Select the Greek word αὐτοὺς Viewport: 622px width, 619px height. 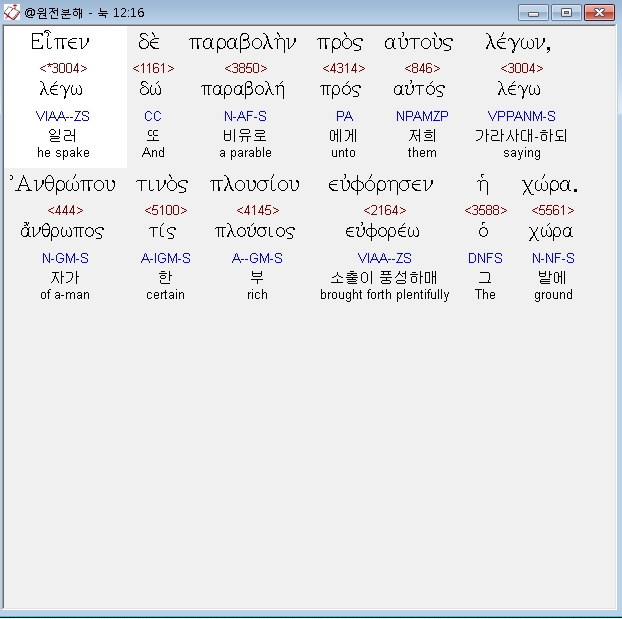pos(419,42)
